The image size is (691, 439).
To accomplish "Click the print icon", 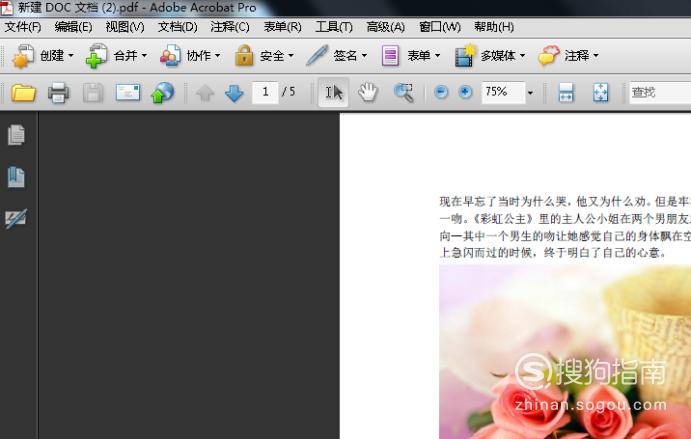I will click(58, 93).
